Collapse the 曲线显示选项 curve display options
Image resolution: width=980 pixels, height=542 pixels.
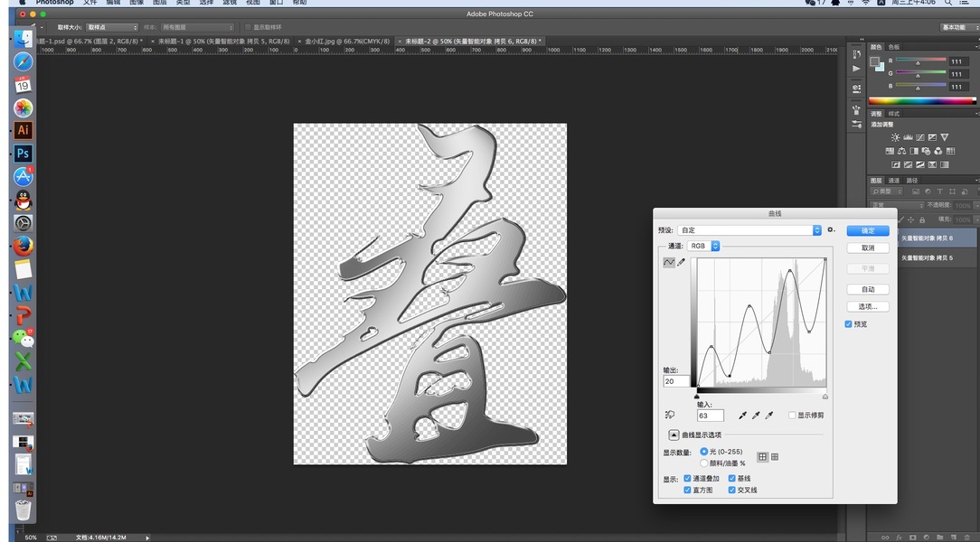[x=674, y=435]
